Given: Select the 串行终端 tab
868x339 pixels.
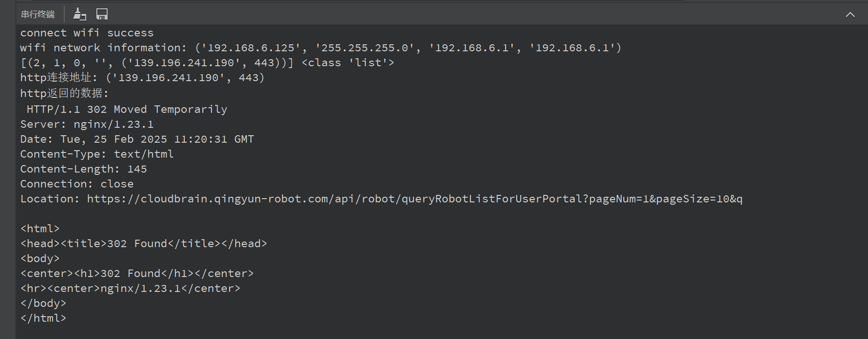Looking at the screenshot, I should tap(38, 14).
